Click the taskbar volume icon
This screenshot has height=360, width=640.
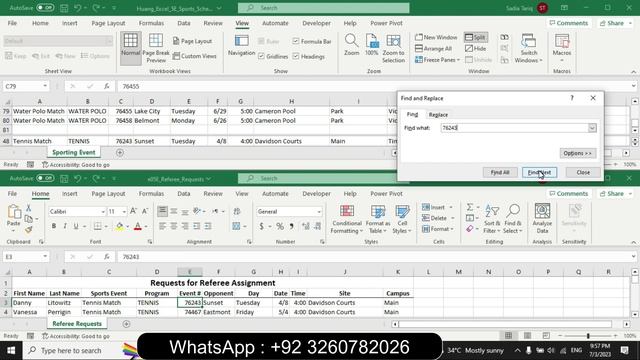coord(551,350)
